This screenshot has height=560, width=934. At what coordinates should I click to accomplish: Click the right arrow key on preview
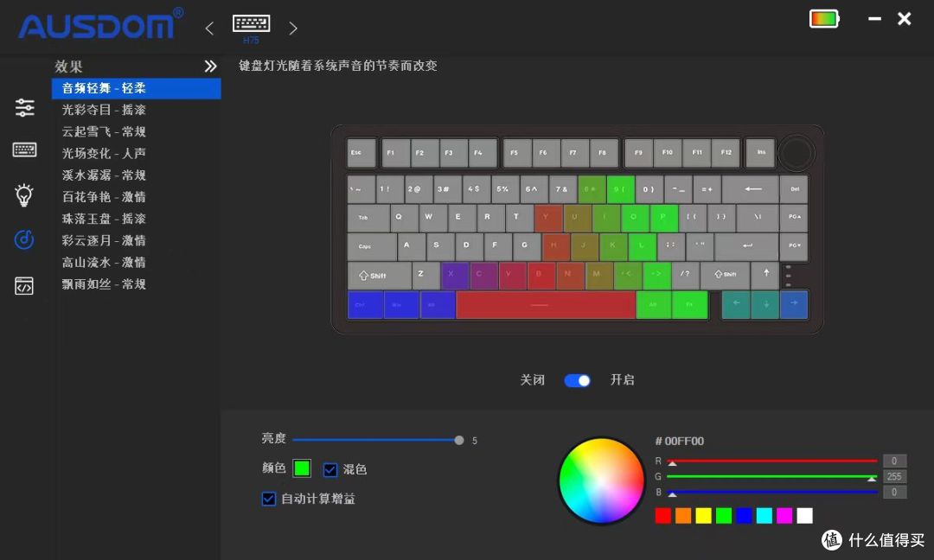point(794,305)
